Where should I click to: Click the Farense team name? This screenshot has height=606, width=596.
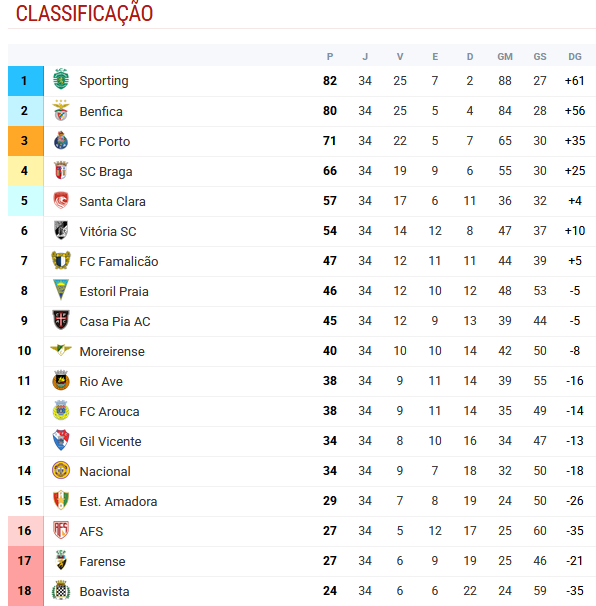(x=102, y=562)
